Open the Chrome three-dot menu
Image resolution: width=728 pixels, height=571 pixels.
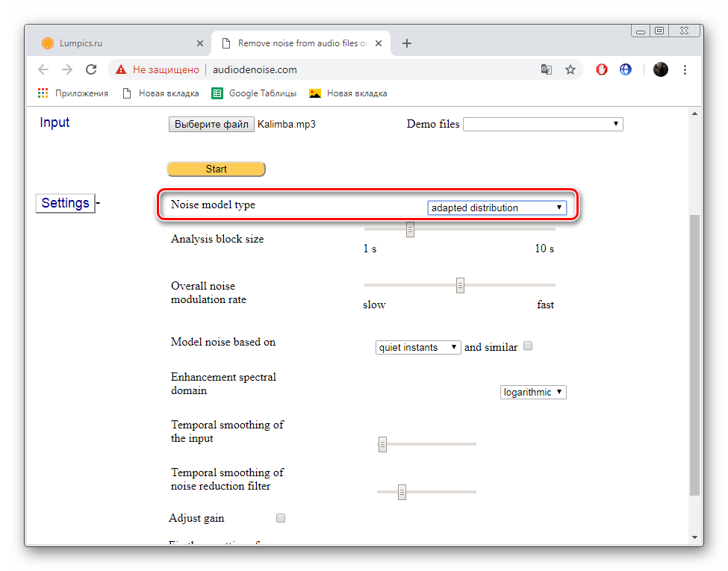tap(685, 69)
